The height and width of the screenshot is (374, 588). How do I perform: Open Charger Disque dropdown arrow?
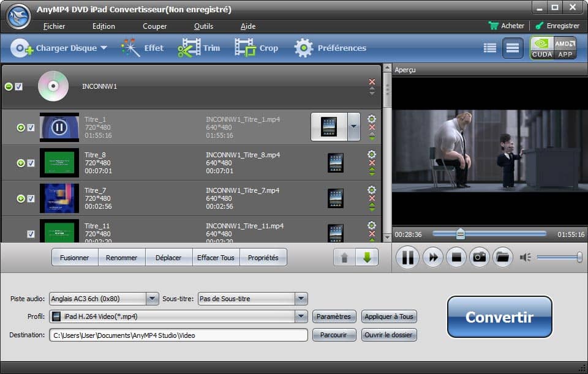point(104,48)
